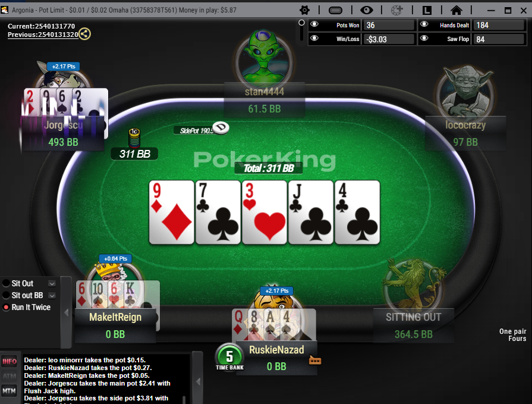Click the rounded rectangle table icon
The height and width of the screenshot is (404, 532).
(x=335, y=11)
